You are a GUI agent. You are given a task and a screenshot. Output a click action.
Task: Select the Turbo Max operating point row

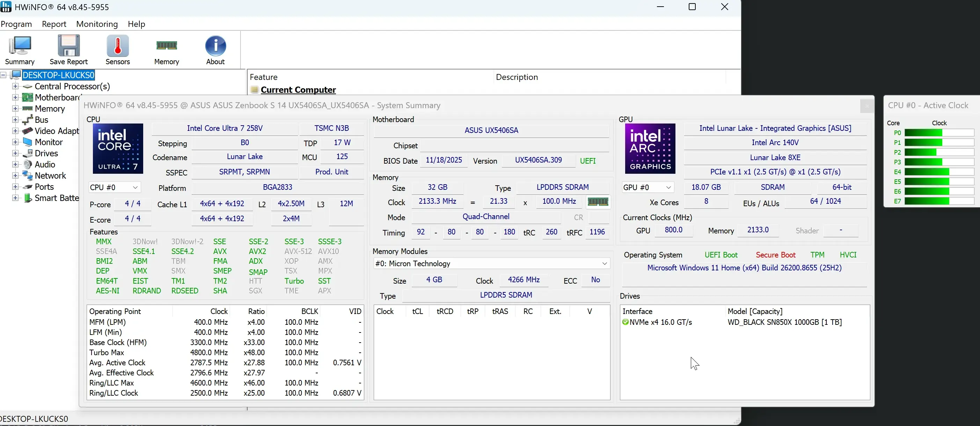(225, 353)
